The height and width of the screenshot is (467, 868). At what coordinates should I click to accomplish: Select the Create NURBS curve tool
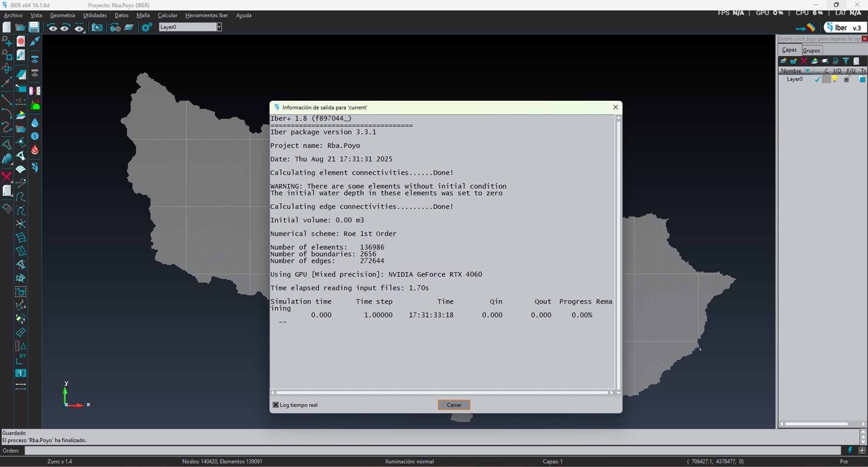point(7,127)
